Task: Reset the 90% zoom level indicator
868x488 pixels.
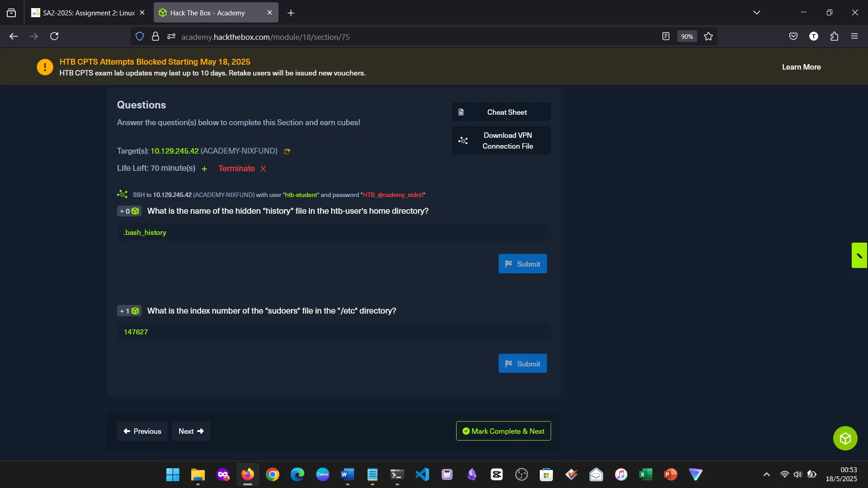Action: [686, 36]
